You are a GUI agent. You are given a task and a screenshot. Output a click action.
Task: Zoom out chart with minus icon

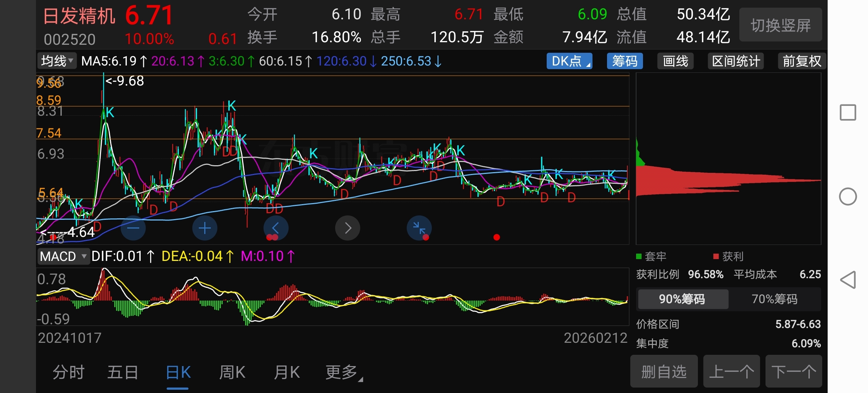[133, 228]
